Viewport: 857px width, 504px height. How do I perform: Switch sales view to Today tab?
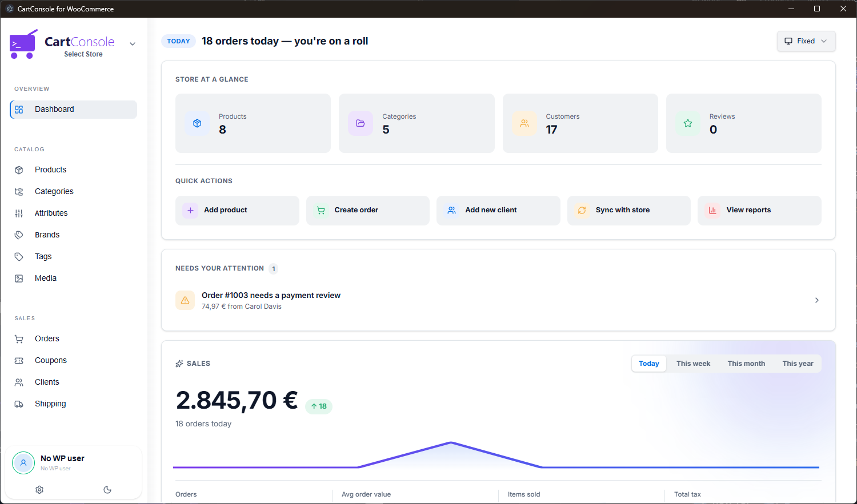tap(649, 364)
